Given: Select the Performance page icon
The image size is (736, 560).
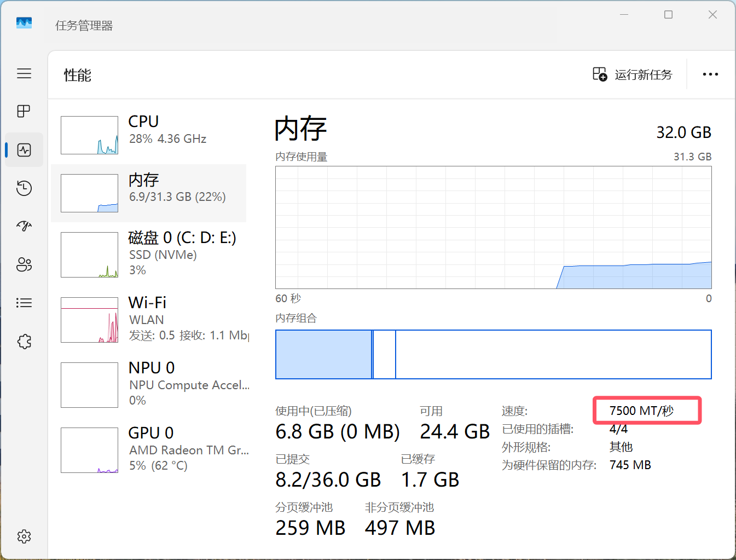Looking at the screenshot, I should (24, 150).
